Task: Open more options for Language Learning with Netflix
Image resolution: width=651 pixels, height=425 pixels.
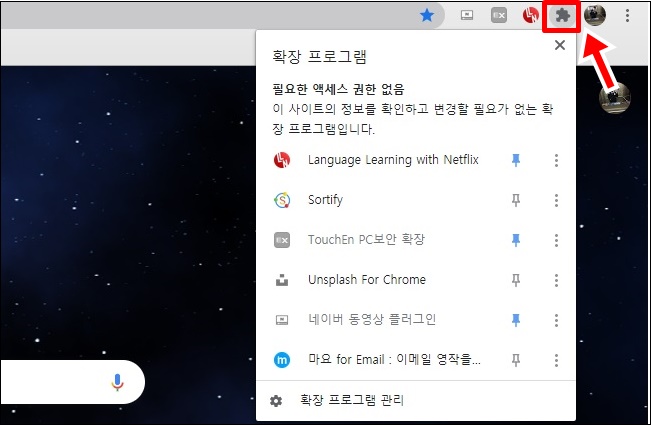Action: [x=556, y=160]
